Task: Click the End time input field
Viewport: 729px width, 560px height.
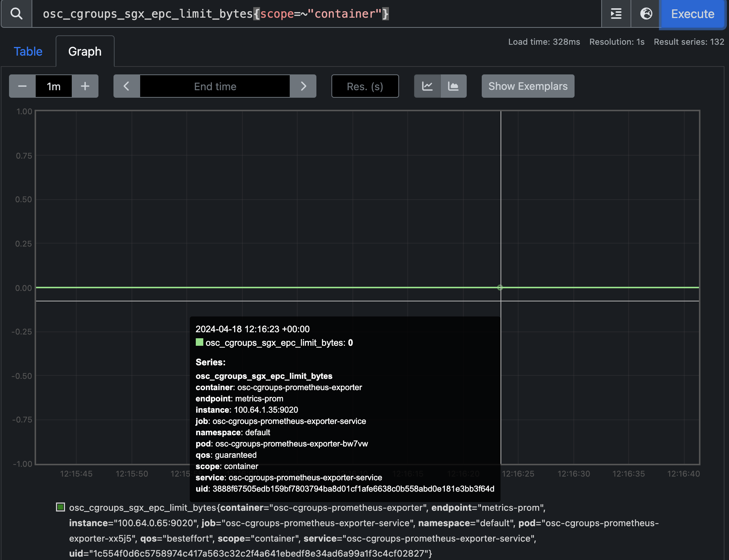Action: [215, 86]
